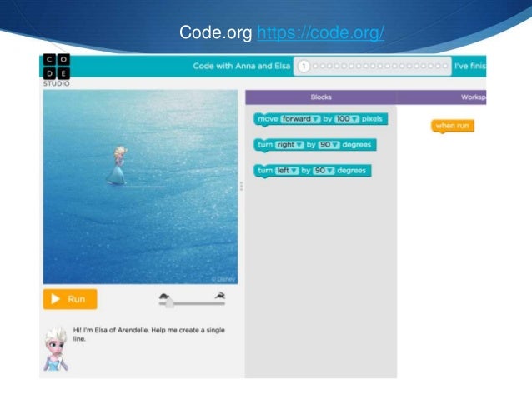
Task: Click the Elsa avatar beside instructions
Action: click(56, 348)
